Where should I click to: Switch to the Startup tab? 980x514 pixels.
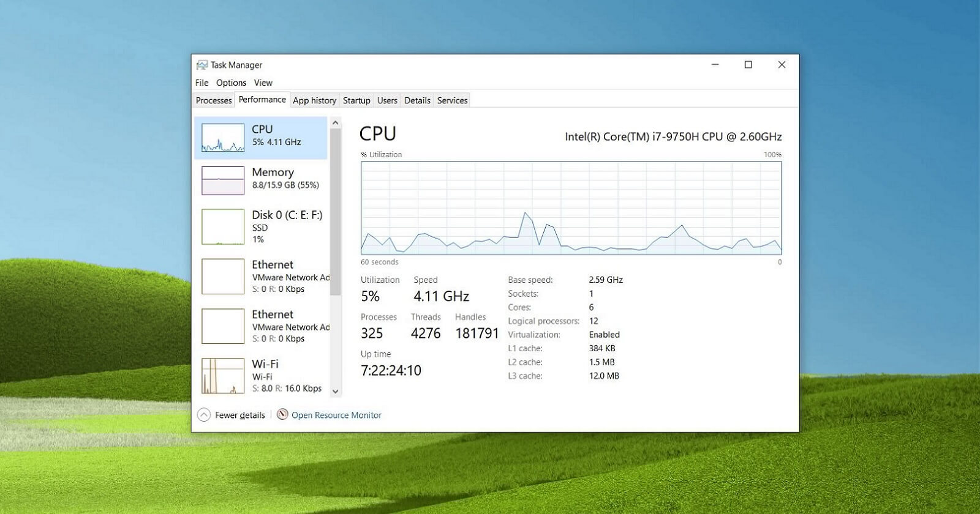pyautogui.click(x=356, y=100)
